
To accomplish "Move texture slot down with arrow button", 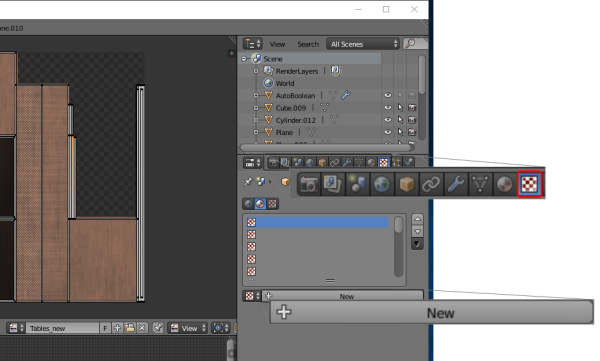I will tap(417, 231).
